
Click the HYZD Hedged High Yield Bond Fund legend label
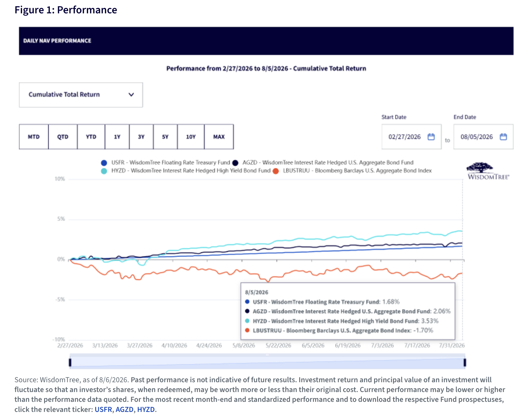[x=191, y=171]
